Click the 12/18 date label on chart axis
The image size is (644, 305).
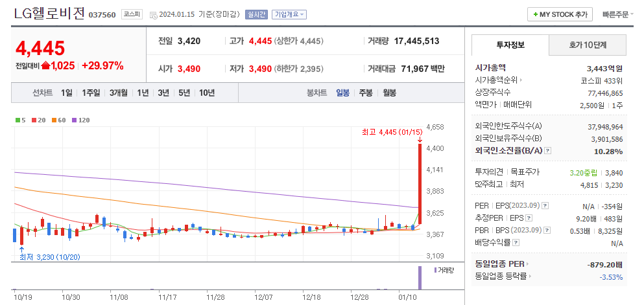click(x=311, y=296)
